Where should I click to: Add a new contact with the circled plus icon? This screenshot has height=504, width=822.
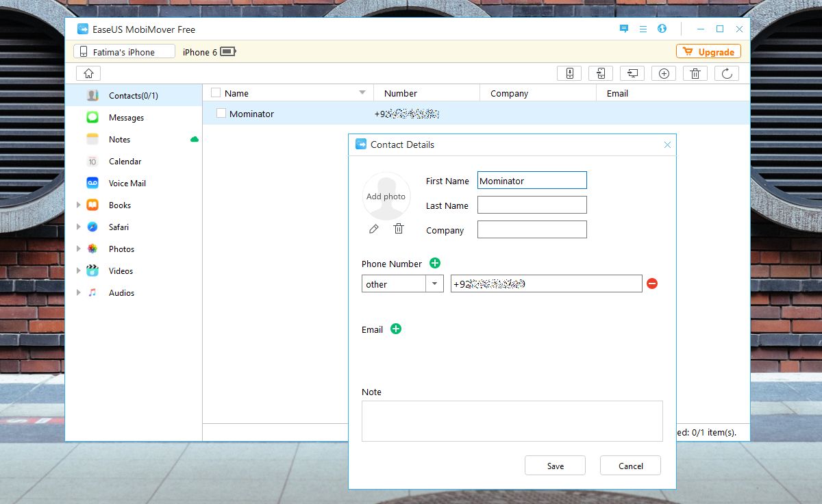pos(664,73)
